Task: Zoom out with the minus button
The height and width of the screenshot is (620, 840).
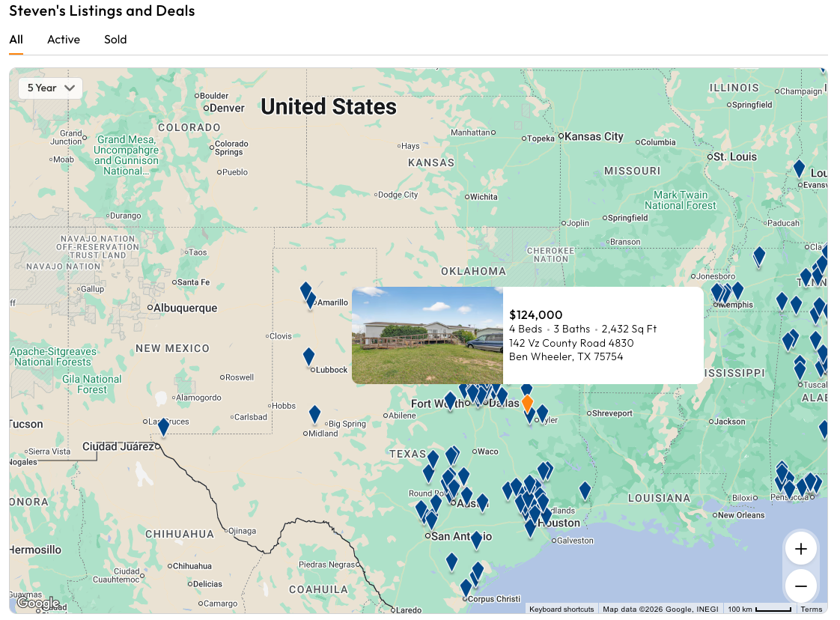Action: pyautogui.click(x=800, y=586)
